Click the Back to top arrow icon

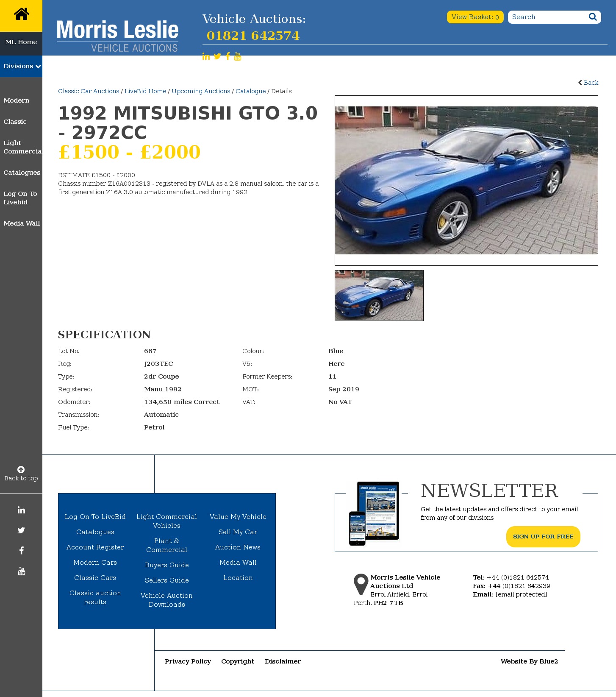[x=21, y=469]
